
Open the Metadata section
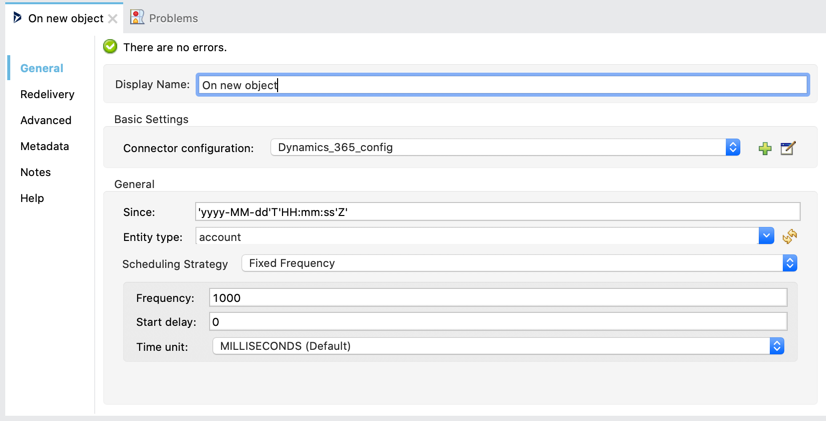[x=45, y=146]
